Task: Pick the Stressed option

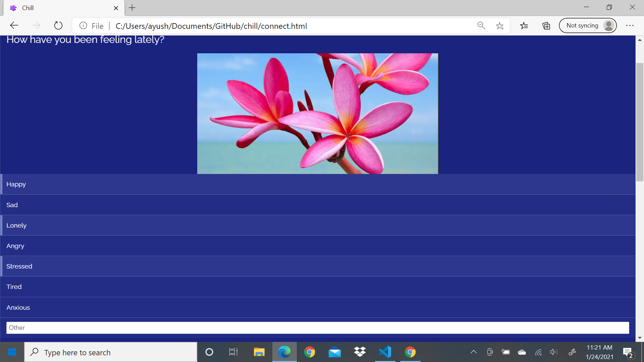Action: [318, 266]
